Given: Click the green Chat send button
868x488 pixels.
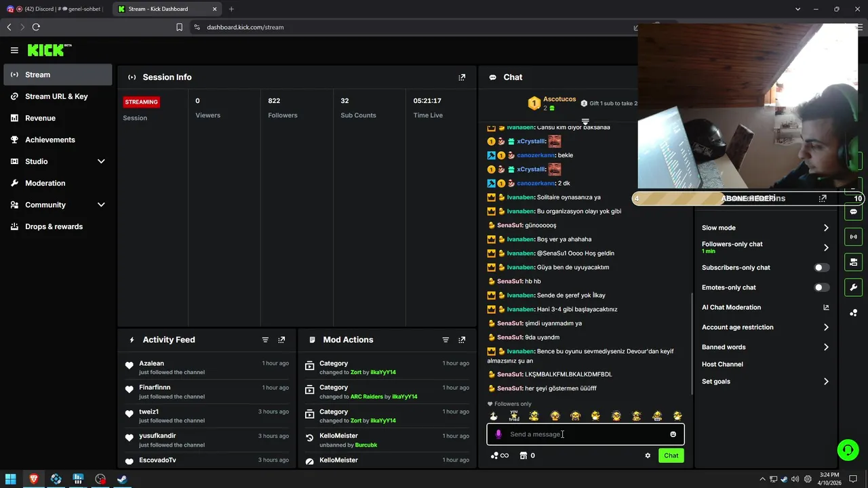Looking at the screenshot, I should (x=671, y=455).
